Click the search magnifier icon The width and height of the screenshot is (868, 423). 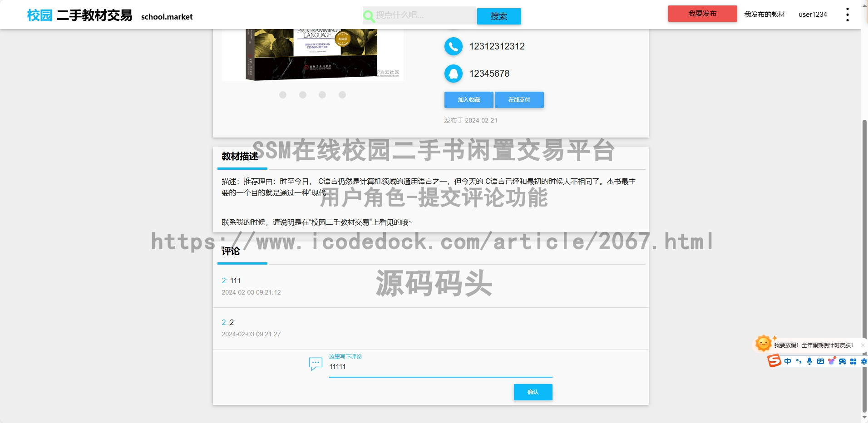coord(369,16)
